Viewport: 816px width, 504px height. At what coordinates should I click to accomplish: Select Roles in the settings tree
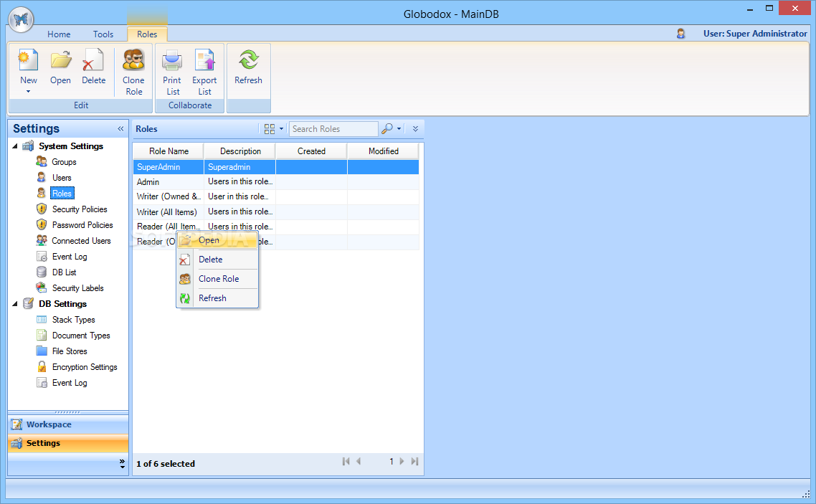(x=62, y=194)
